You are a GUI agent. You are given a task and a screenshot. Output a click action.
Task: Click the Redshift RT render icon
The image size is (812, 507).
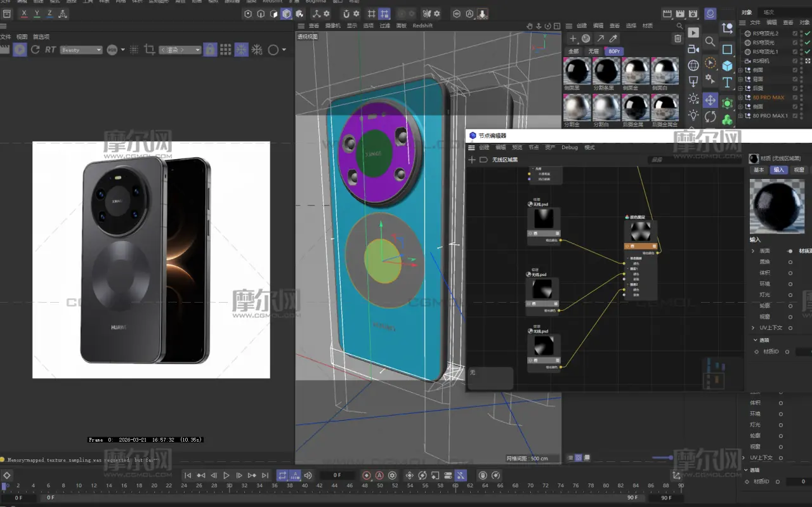pos(50,49)
